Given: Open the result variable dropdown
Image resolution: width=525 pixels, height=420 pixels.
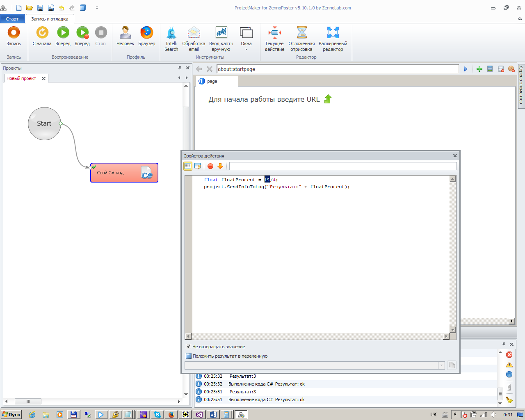Looking at the screenshot, I should 441,365.
